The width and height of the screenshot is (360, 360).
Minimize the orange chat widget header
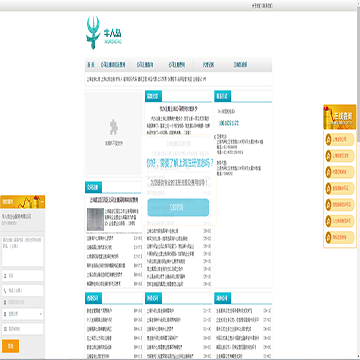42,202
